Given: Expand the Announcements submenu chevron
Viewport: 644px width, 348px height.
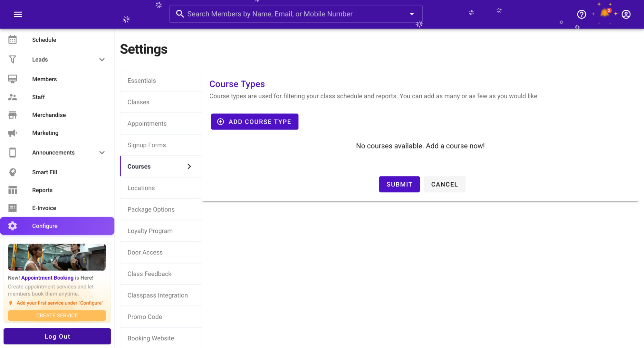Looking at the screenshot, I should pos(102,152).
